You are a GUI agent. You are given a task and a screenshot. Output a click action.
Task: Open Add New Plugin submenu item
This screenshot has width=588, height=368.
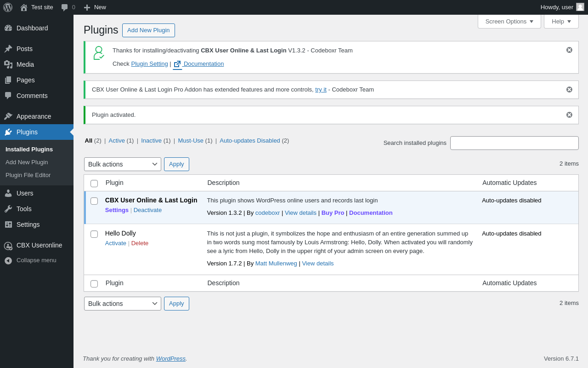27,162
